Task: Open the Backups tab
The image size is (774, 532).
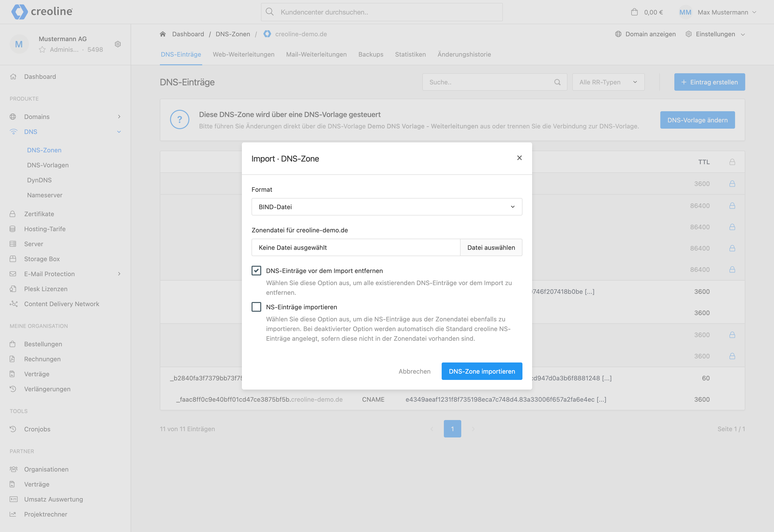Action: coord(371,54)
